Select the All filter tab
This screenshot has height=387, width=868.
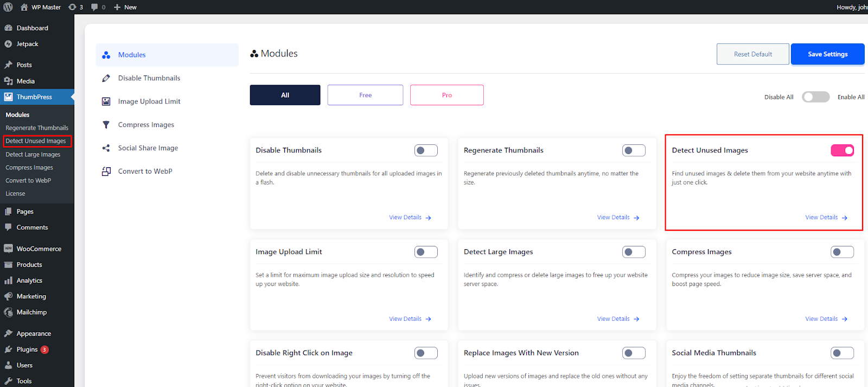(285, 95)
